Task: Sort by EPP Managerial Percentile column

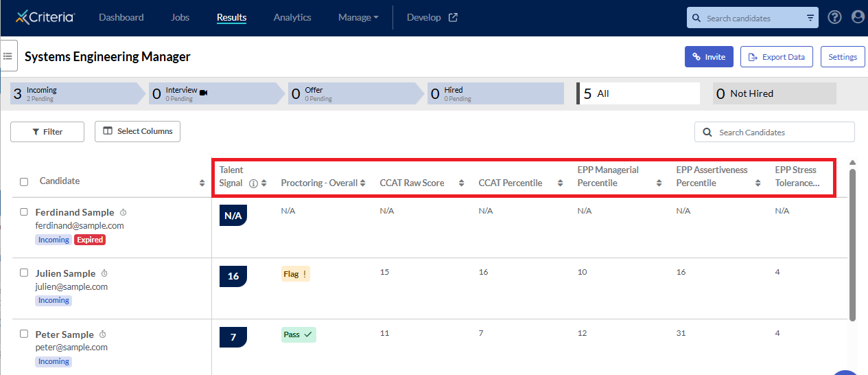Action: 659,183
